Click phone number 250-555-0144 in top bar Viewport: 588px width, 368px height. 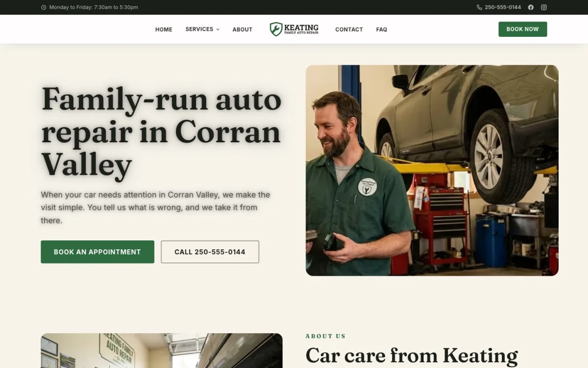pyautogui.click(x=503, y=7)
